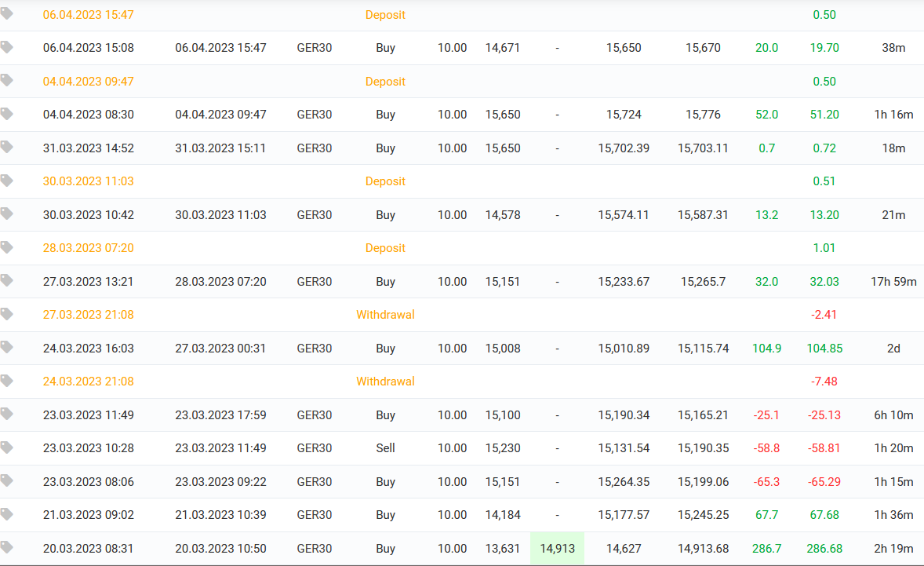Click the Deposit label dated 04.04.2023 09:47
The width and height of the screenshot is (924, 566).
pyautogui.click(x=385, y=82)
